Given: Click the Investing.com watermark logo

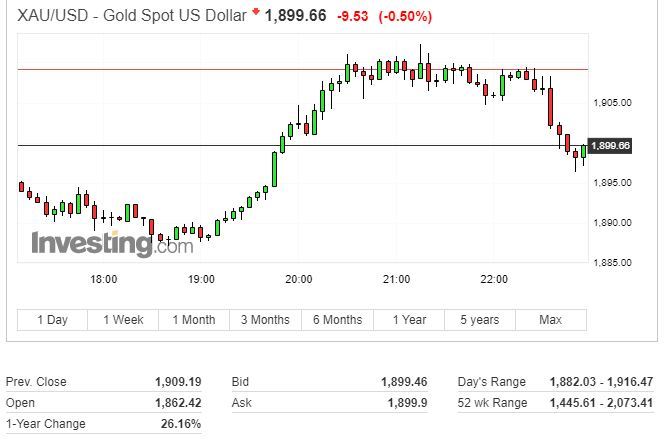Looking at the screenshot, I should (x=112, y=243).
